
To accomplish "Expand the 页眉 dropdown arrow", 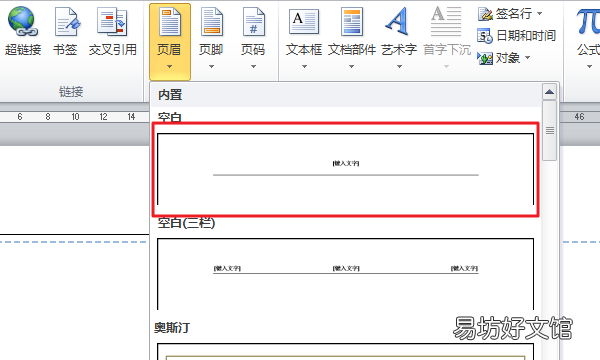I will click(x=170, y=67).
